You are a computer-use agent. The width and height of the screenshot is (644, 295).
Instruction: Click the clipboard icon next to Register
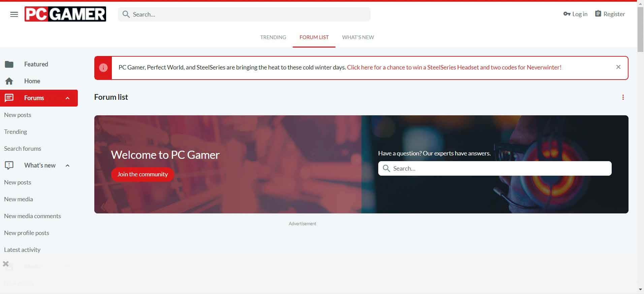[x=598, y=13]
